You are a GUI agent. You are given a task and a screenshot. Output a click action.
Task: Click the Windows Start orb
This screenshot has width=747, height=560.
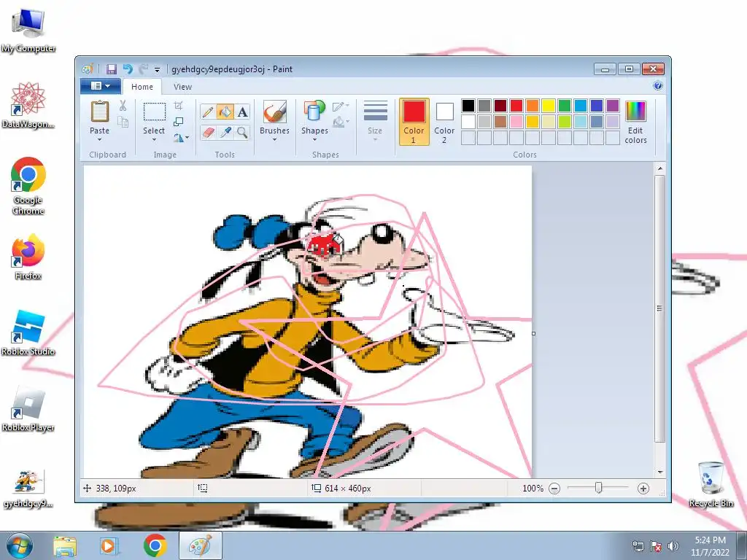tap(19, 545)
